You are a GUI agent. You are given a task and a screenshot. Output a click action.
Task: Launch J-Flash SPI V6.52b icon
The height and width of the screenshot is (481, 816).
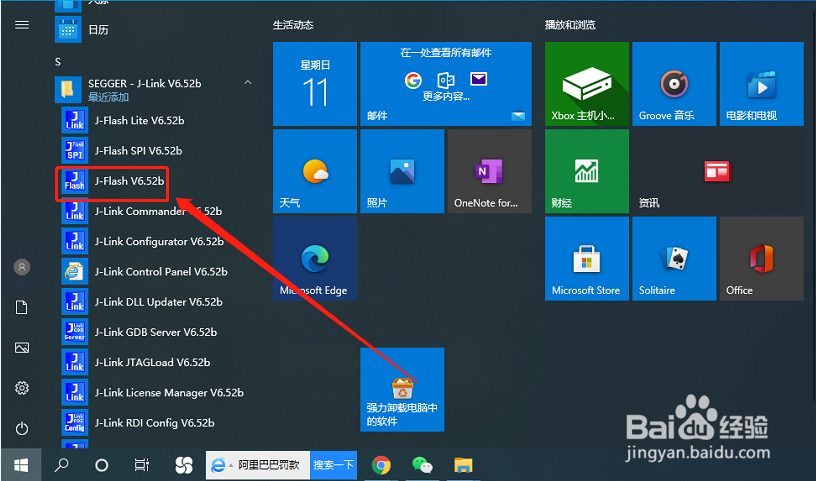74,150
